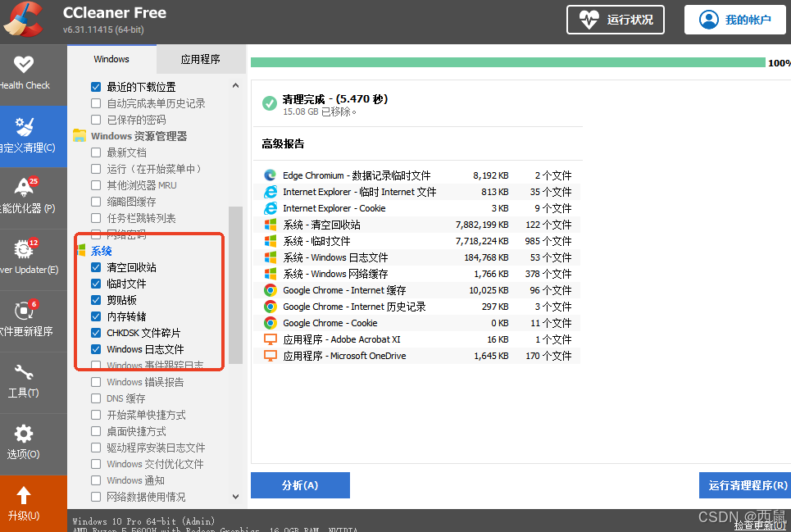Click the cleaning list scrollbar thumb
This screenshot has height=532, width=791.
click(235, 285)
